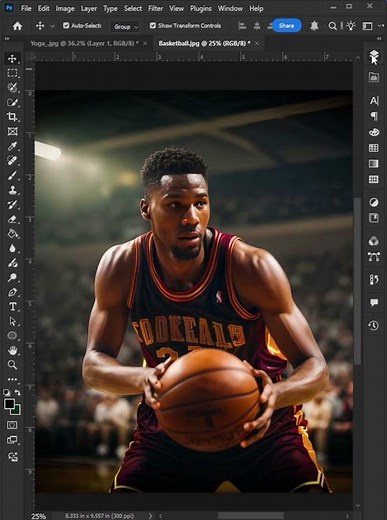
Task: Close the Basketball.jpg tab
Action: pyautogui.click(x=257, y=43)
